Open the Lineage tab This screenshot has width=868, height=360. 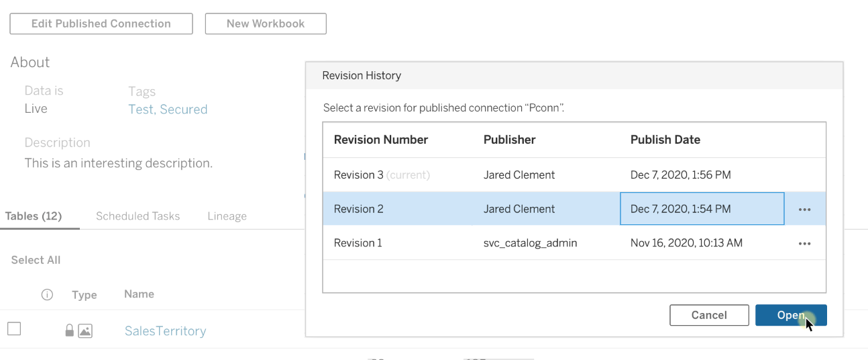tap(227, 216)
